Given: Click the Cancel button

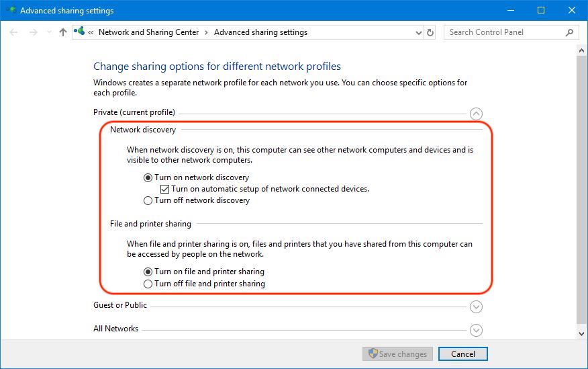Looking at the screenshot, I should (463, 354).
